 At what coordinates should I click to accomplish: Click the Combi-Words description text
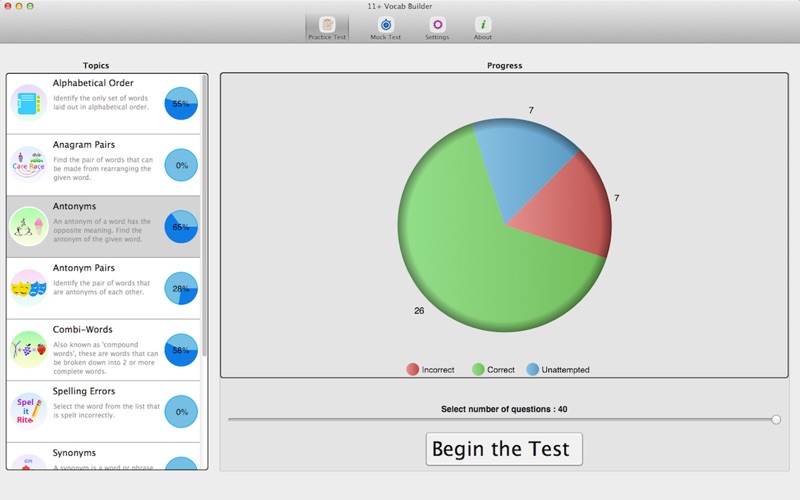tap(106, 358)
